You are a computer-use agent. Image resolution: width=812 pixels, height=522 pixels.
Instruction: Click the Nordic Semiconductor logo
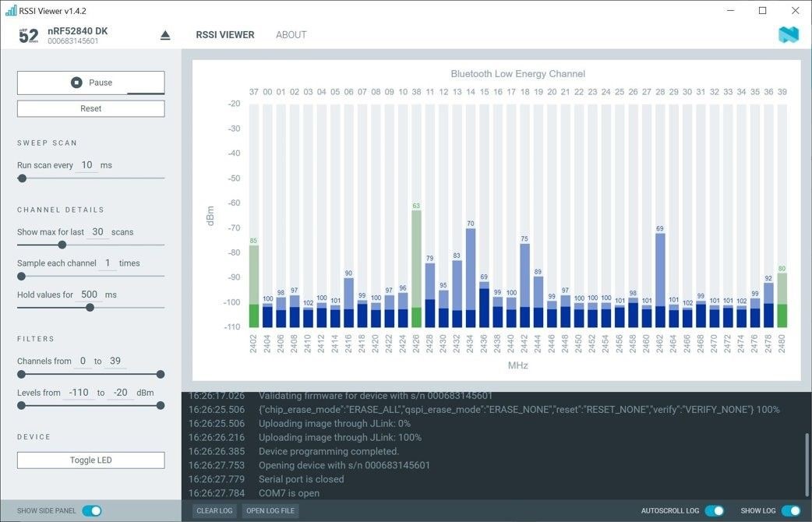pos(787,34)
